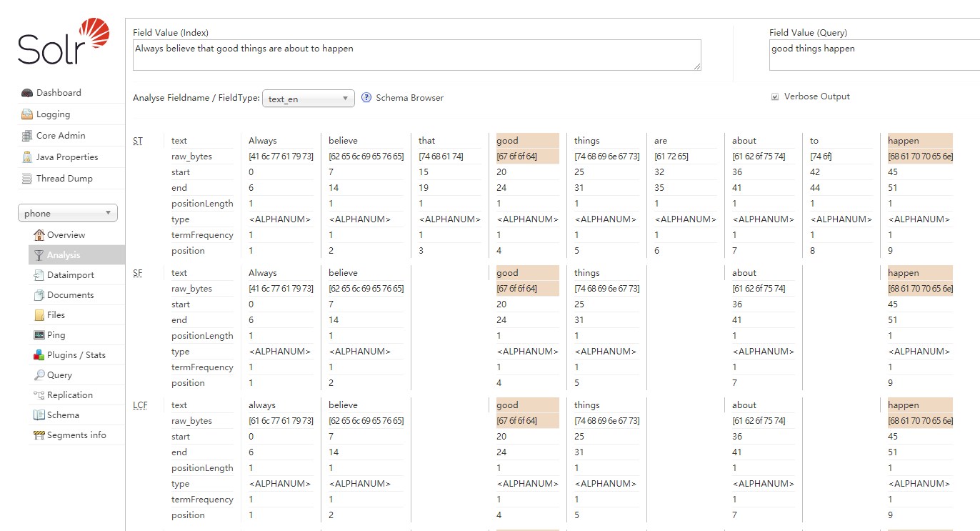Open Core Admin via its icon

(27, 136)
